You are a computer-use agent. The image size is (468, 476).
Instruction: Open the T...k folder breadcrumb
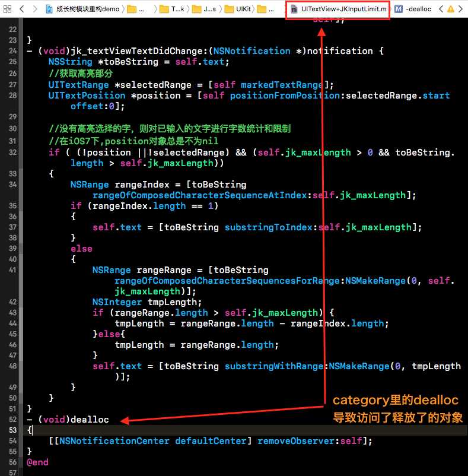[x=177, y=9]
